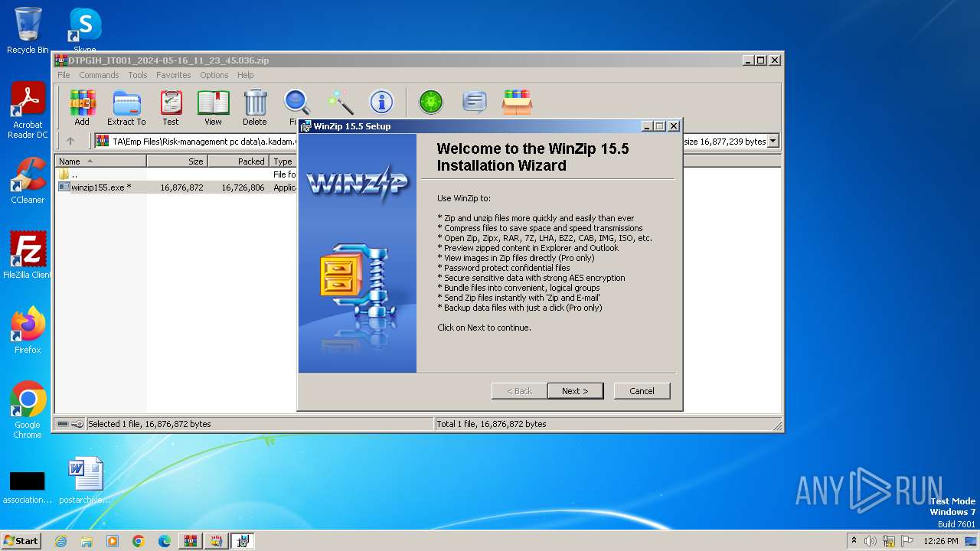Sort by the Size column header
The image size is (980, 551).
pyautogui.click(x=177, y=161)
